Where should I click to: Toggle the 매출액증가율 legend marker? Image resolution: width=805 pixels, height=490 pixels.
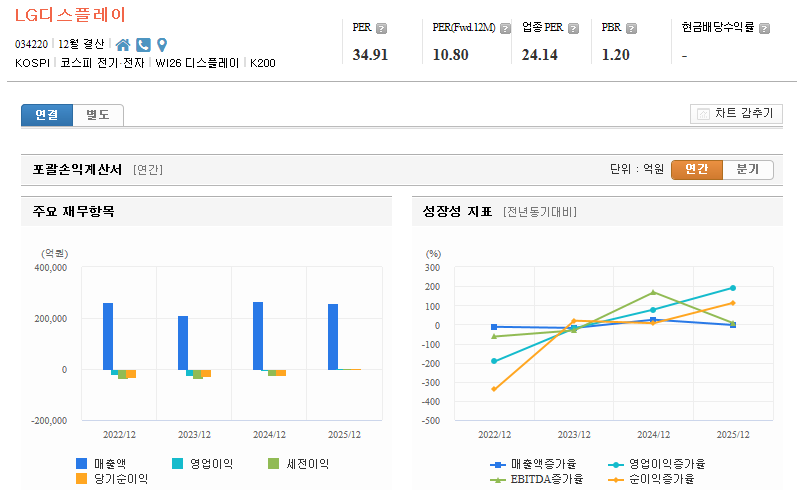coord(498,465)
